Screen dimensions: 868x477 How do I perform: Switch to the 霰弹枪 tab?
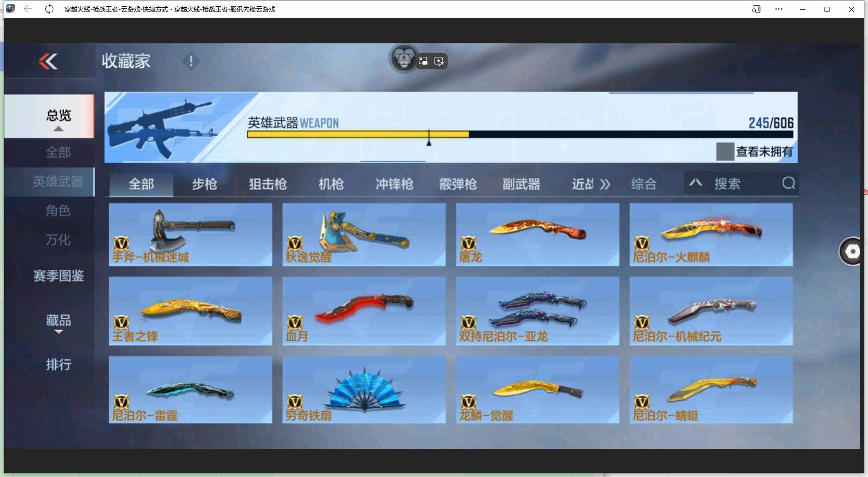pos(458,184)
